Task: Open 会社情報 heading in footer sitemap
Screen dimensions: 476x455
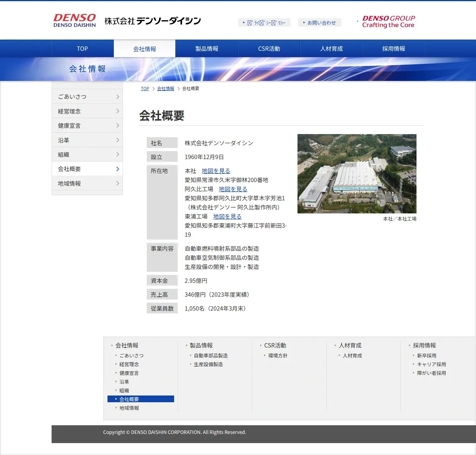Action: [x=127, y=346]
